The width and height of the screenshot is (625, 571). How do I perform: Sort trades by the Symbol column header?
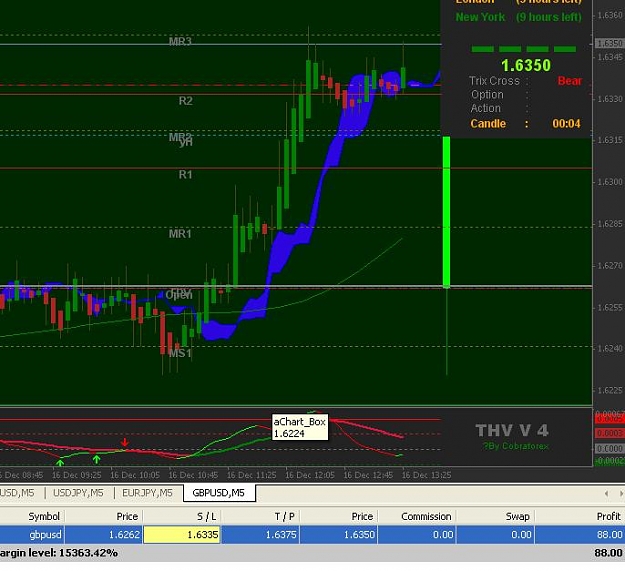[44, 516]
